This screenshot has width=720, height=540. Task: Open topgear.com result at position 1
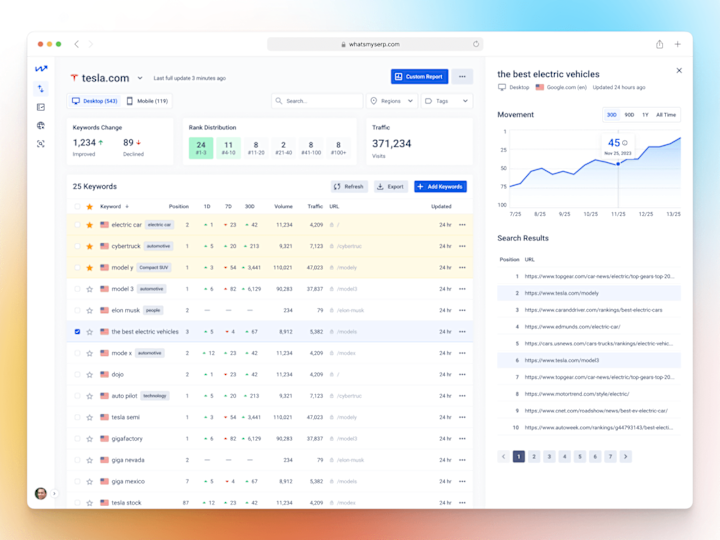(x=599, y=276)
